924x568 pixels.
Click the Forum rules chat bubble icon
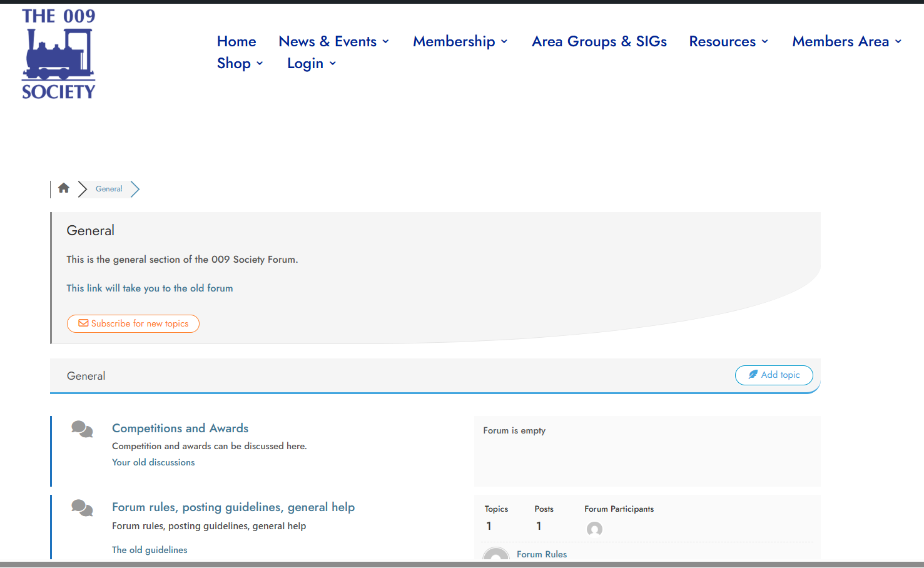coord(82,508)
